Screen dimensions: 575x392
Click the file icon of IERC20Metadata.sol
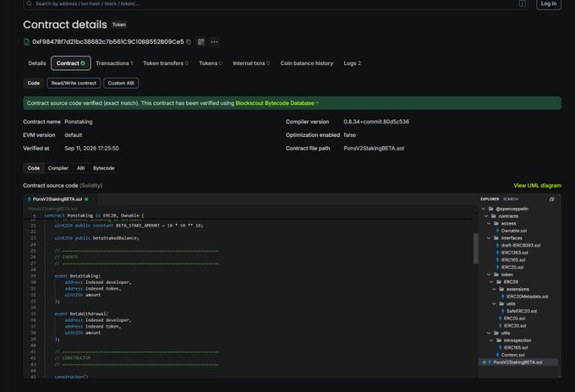tap(503, 297)
